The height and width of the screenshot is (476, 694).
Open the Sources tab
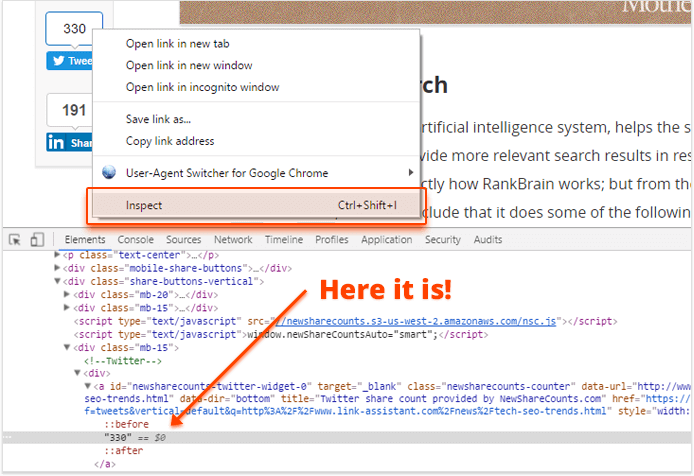[x=183, y=240]
